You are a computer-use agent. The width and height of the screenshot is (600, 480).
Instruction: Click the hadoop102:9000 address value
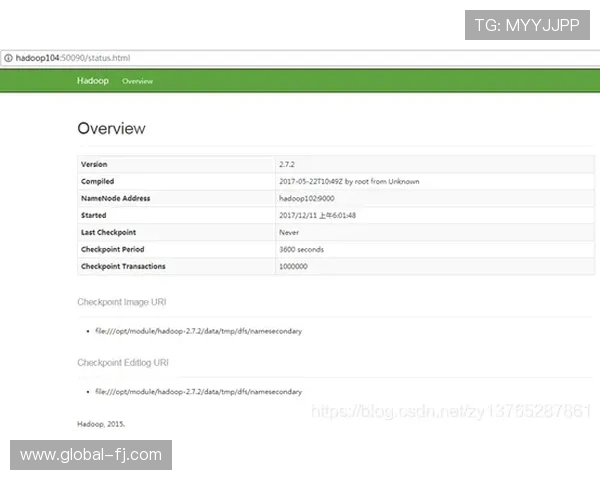(x=308, y=198)
